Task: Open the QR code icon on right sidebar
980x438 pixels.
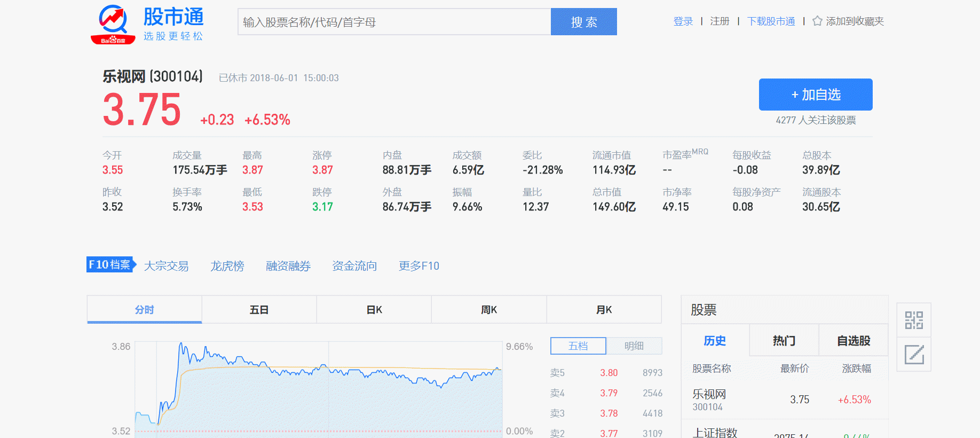Action: (914, 320)
